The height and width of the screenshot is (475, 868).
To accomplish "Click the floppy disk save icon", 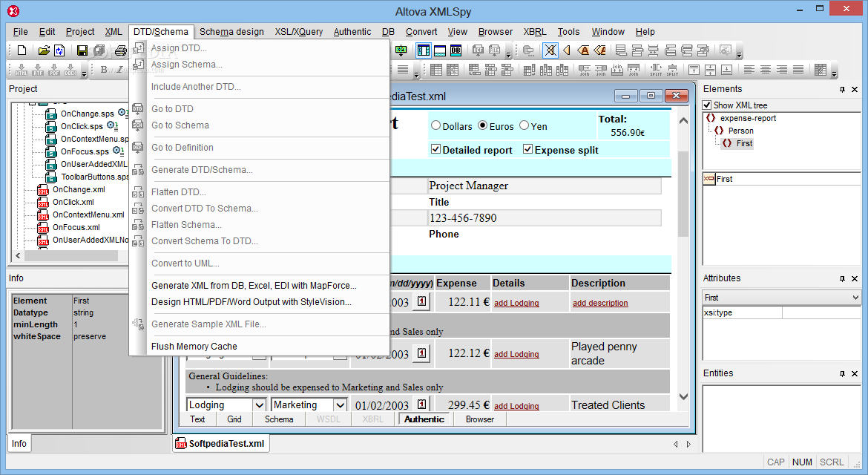I will coord(82,50).
